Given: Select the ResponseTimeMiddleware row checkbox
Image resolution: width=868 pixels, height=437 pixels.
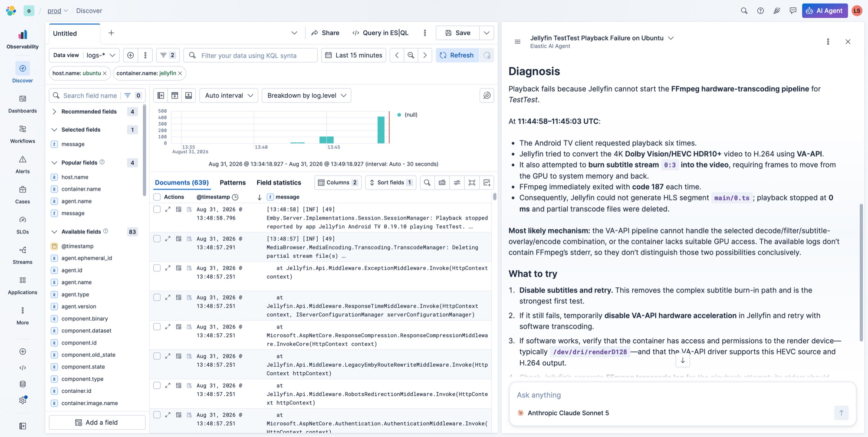Looking at the screenshot, I should (x=157, y=297).
